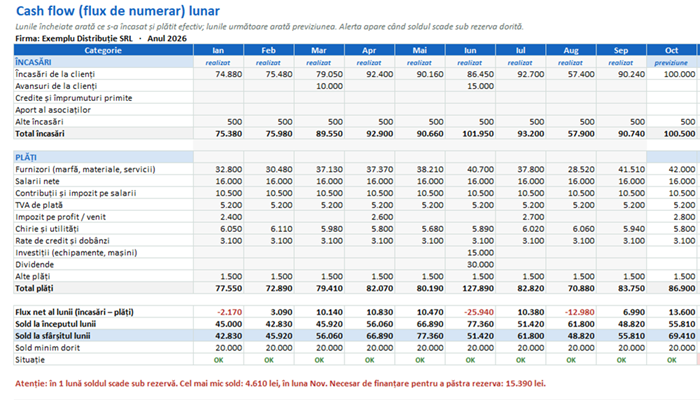The height and width of the screenshot is (400, 700).
Task: Select the Iul profit tax cell 2.700
Action: [x=521, y=217]
